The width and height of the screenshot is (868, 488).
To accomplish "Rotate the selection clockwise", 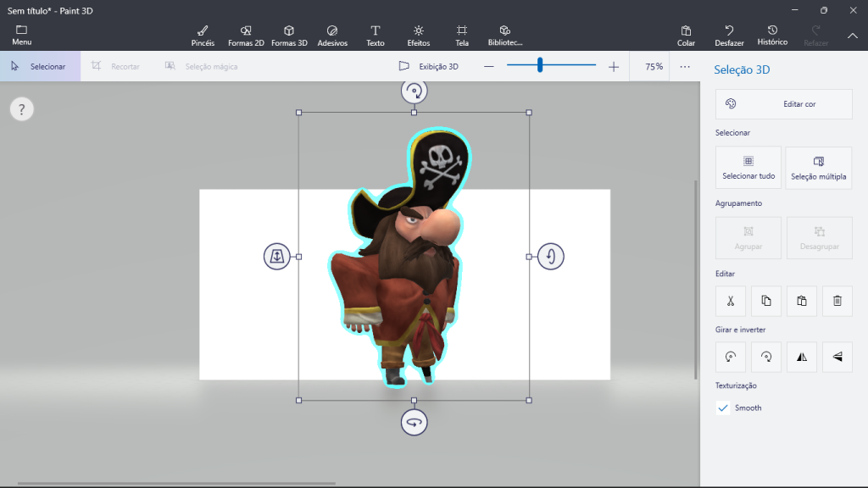I will pyautogui.click(x=766, y=357).
